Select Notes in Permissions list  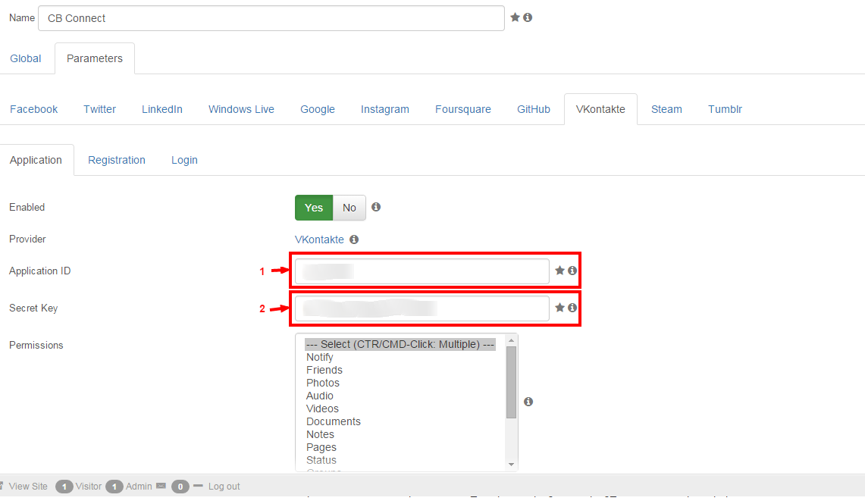(x=320, y=434)
